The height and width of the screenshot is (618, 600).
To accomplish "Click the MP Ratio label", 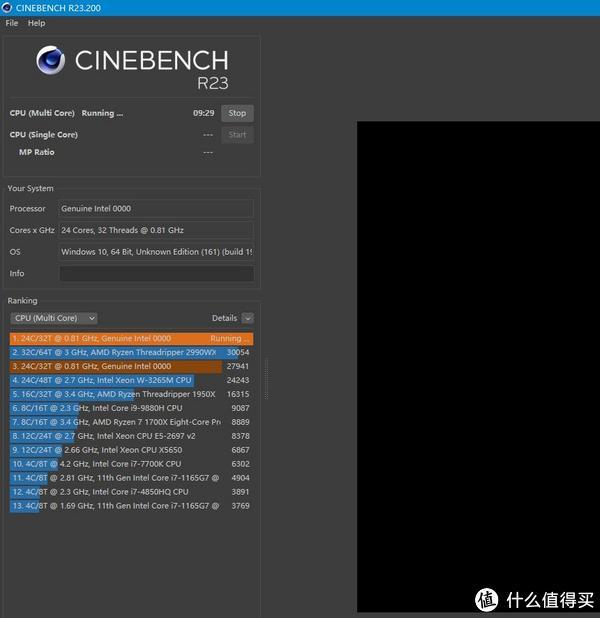I will tap(37, 152).
